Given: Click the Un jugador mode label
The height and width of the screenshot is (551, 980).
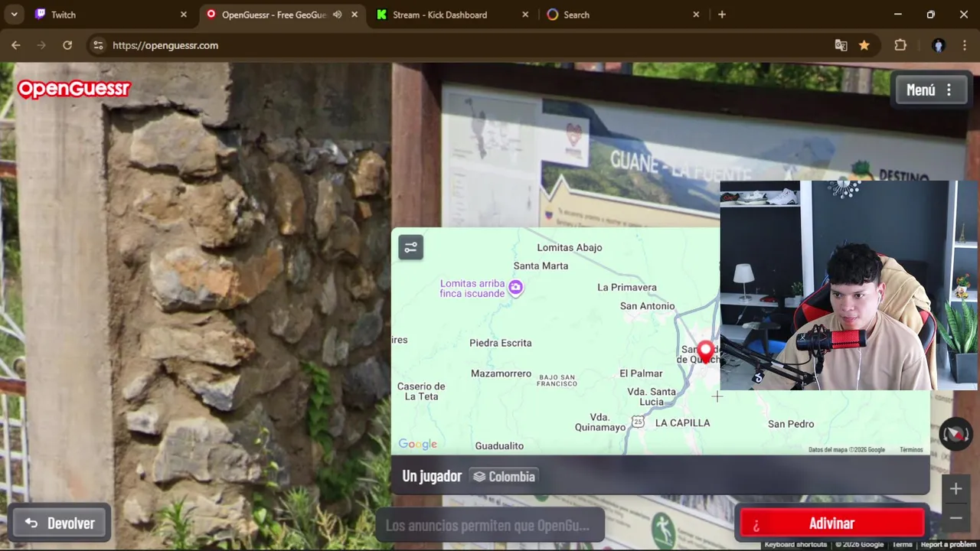Looking at the screenshot, I should (432, 476).
